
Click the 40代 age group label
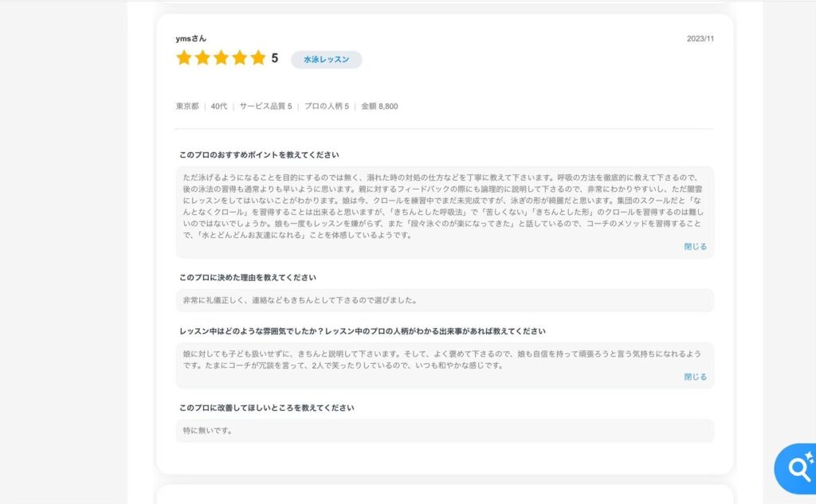click(219, 106)
